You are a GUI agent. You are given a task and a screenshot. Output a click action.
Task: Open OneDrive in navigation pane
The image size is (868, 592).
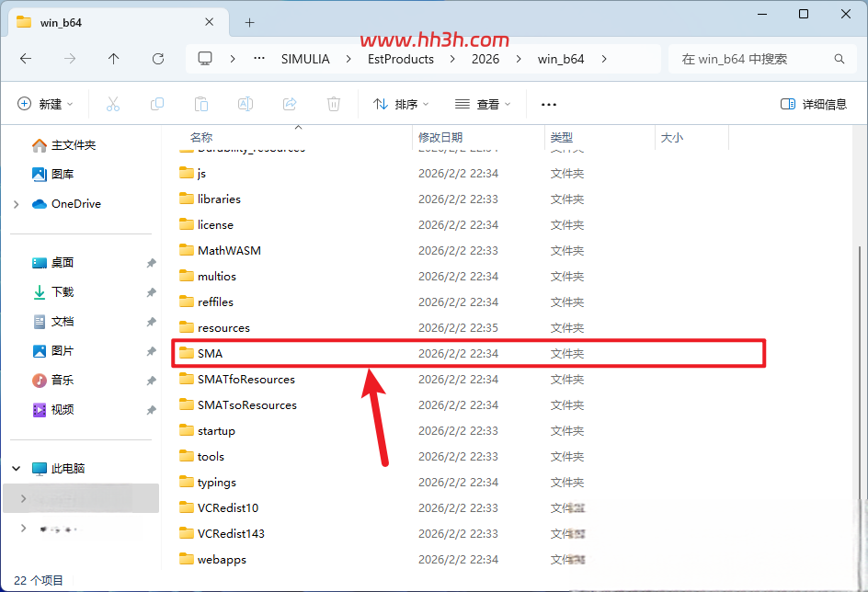[66, 203]
